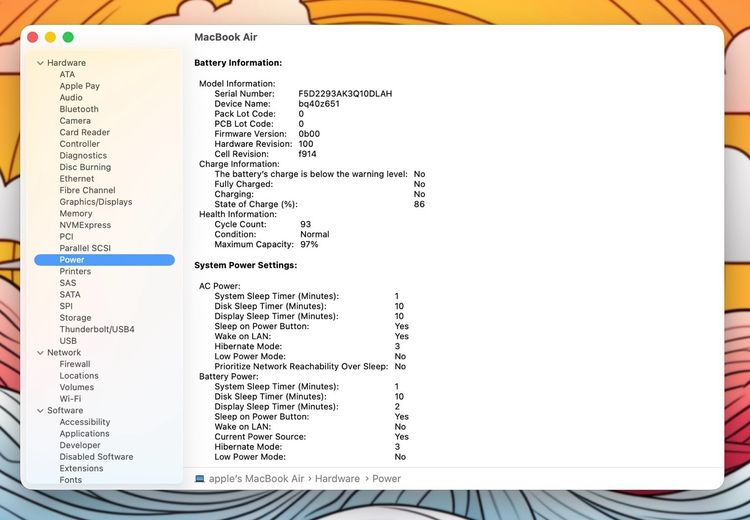Select Printers in the sidebar
The height and width of the screenshot is (520, 750).
(x=75, y=272)
